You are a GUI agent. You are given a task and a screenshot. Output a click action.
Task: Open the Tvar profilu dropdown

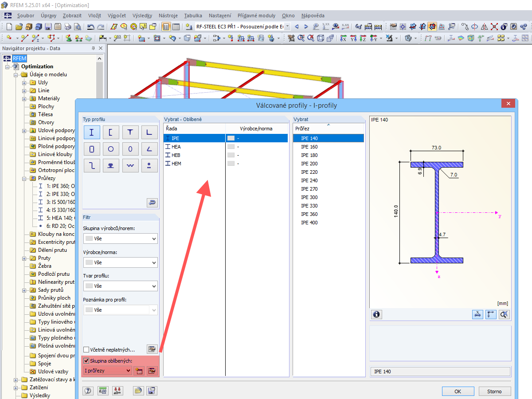[x=120, y=286]
